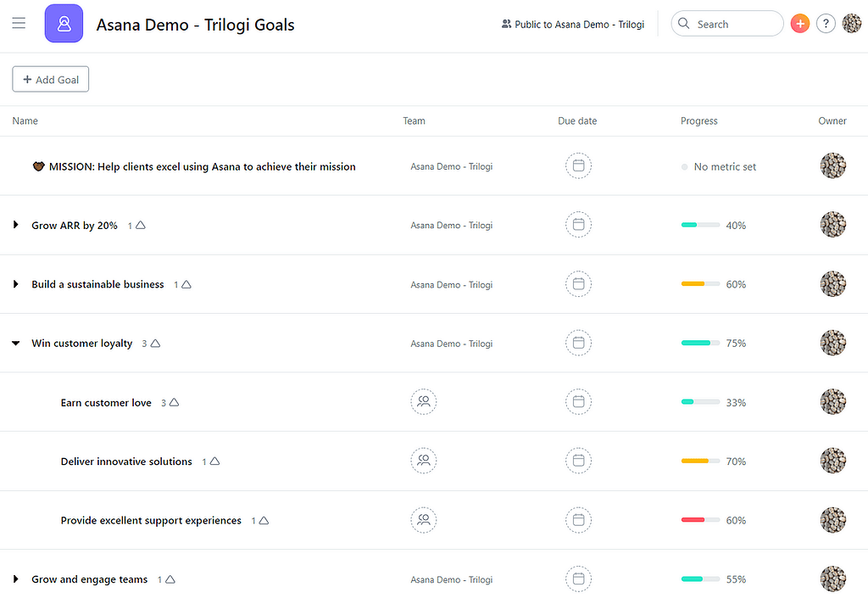The image size is (868, 604).
Task: Assign team for Earn customer love
Action: tap(424, 402)
